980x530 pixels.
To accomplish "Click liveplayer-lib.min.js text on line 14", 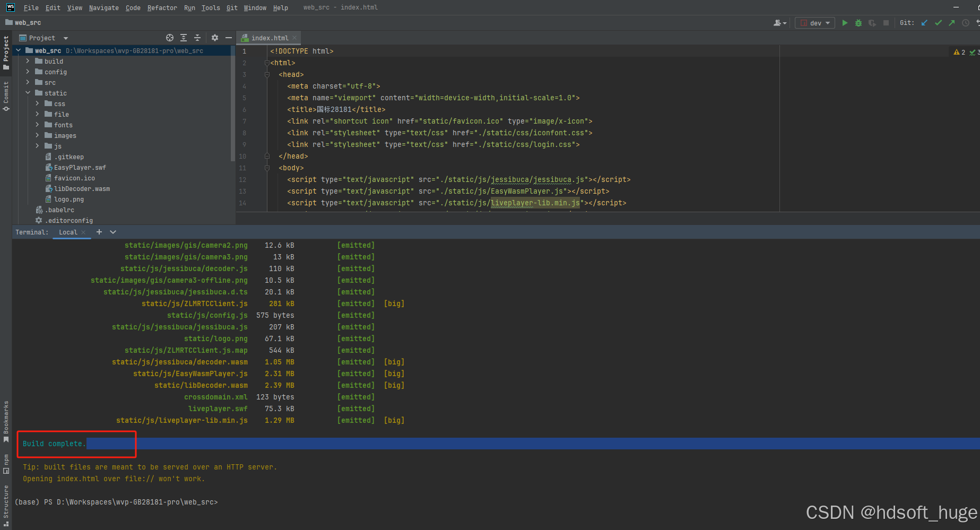I will [535, 203].
